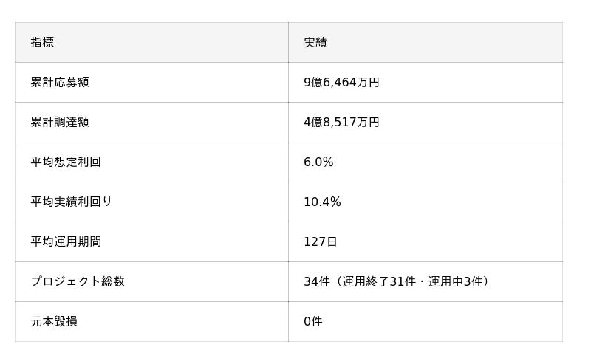This screenshot has height=364, width=591.
Task: Click the 実績 column header
Action: point(315,42)
